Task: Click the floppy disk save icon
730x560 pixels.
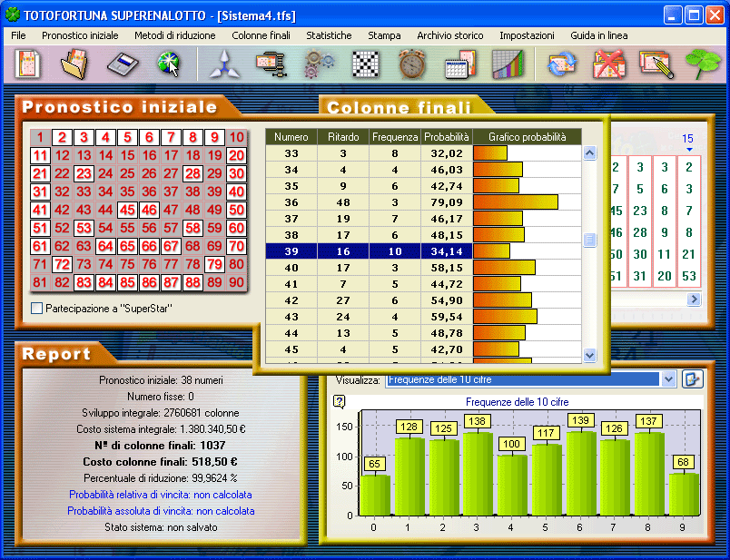Action: [x=121, y=64]
